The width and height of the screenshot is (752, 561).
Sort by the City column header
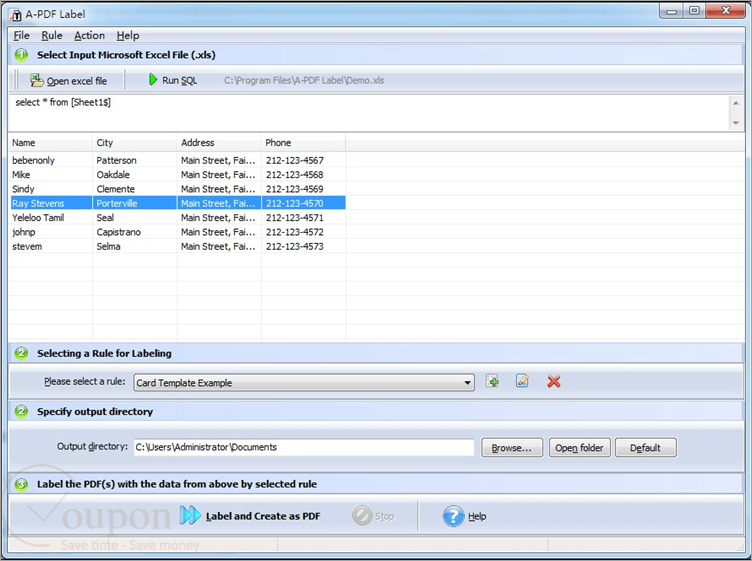(x=134, y=143)
